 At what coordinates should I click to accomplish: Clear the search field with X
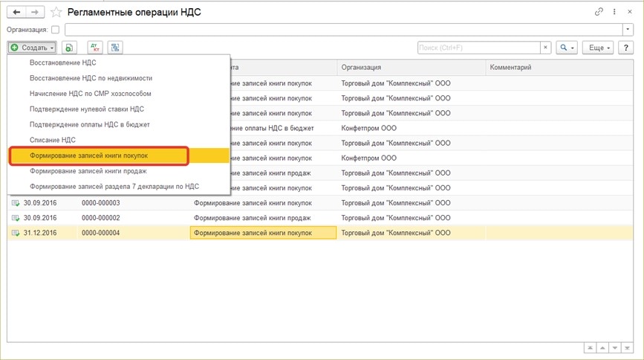pyautogui.click(x=544, y=48)
